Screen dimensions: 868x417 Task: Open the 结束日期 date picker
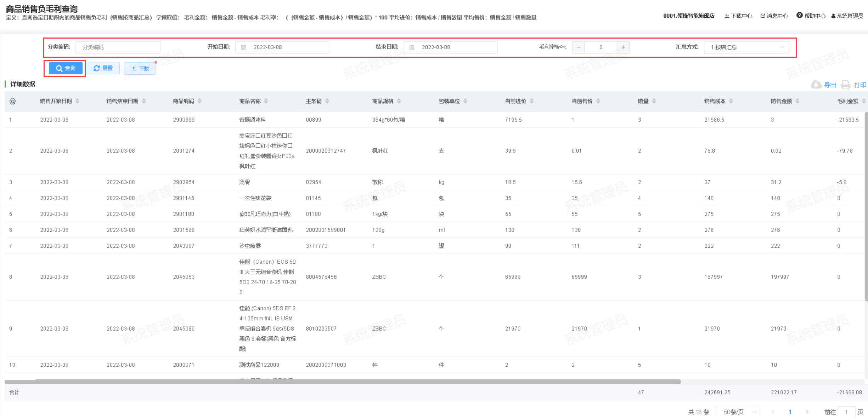pos(450,47)
